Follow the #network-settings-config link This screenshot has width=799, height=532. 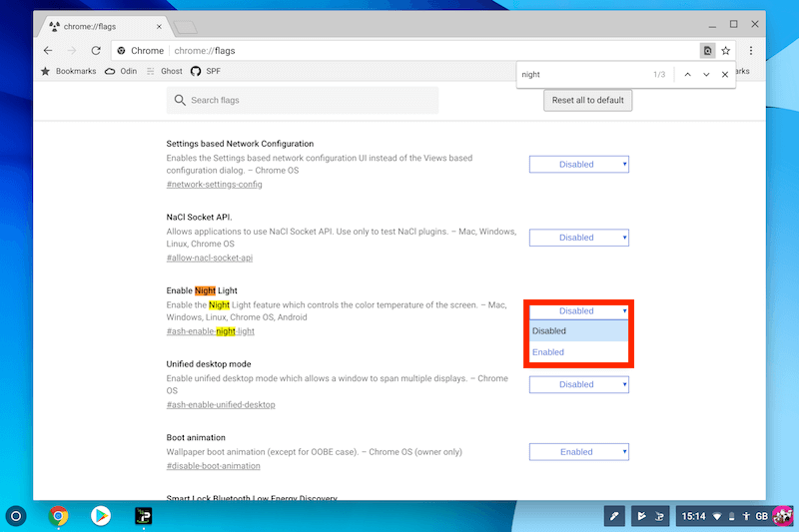[214, 185]
